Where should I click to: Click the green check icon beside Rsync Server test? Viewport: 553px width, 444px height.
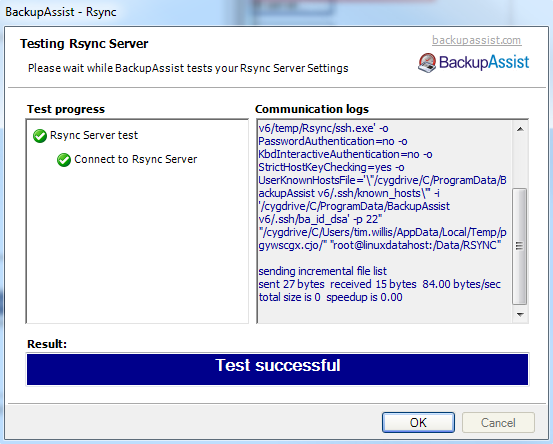coord(40,135)
